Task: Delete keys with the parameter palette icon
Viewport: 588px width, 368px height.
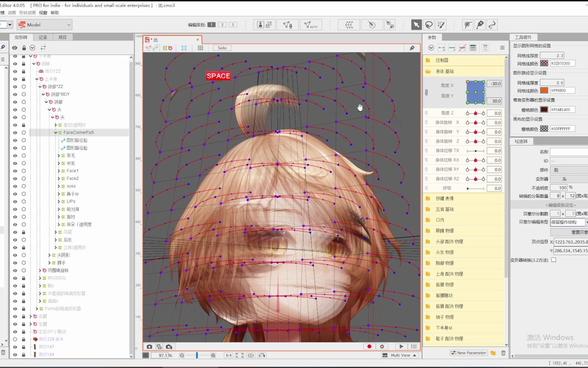Action: 462,48
